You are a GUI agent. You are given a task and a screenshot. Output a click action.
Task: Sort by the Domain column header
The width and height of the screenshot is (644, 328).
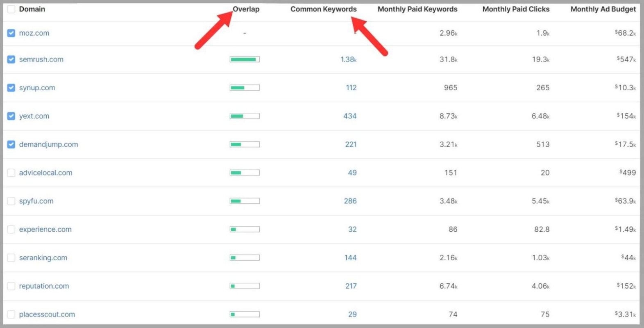tap(32, 9)
